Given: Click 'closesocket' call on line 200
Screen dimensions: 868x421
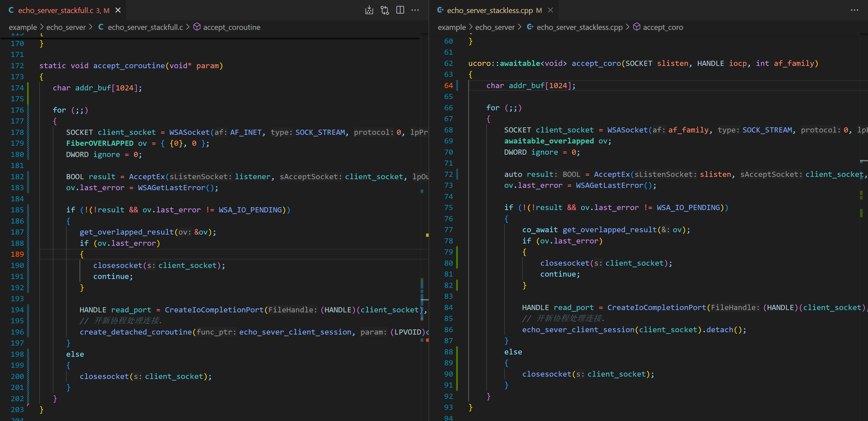Looking at the screenshot, I should [x=104, y=377].
